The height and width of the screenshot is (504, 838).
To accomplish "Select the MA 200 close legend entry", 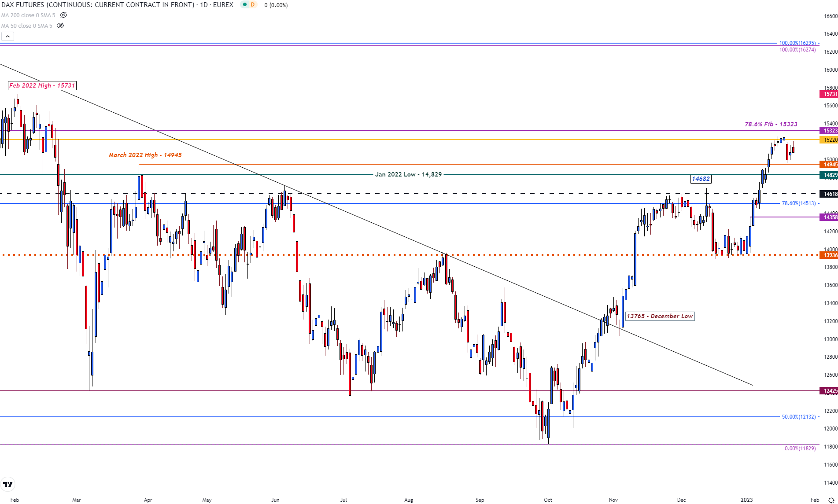I will pyautogui.click(x=28, y=15).
